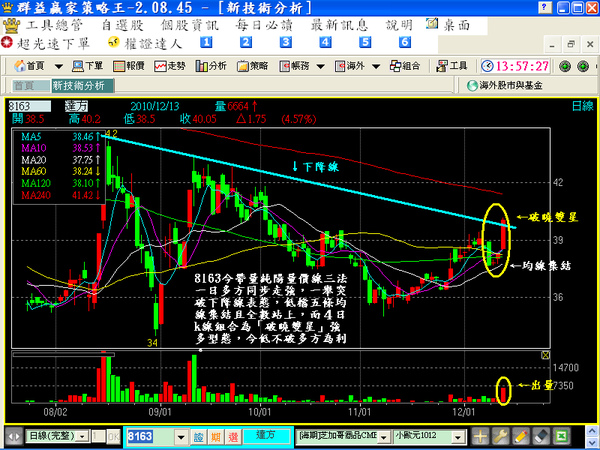Click the 達方 stock name button
The width and height of the screenshot is (600, 450).
coord(267,436)
